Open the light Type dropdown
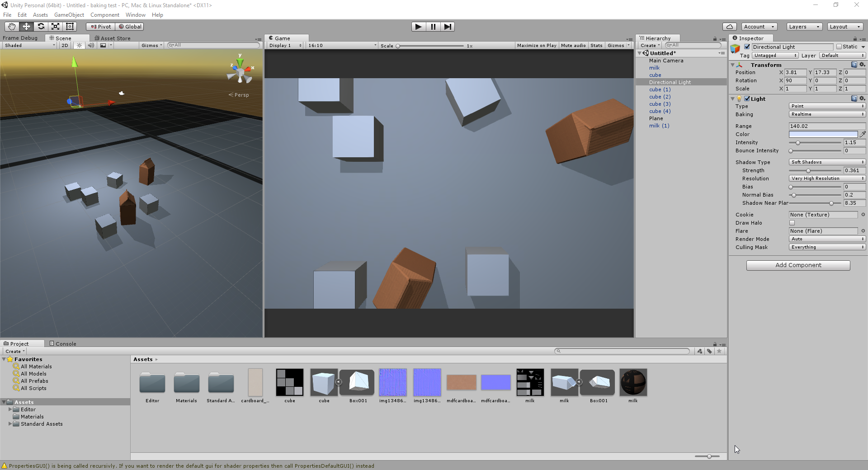868x470 pixels. coord(827,106)
